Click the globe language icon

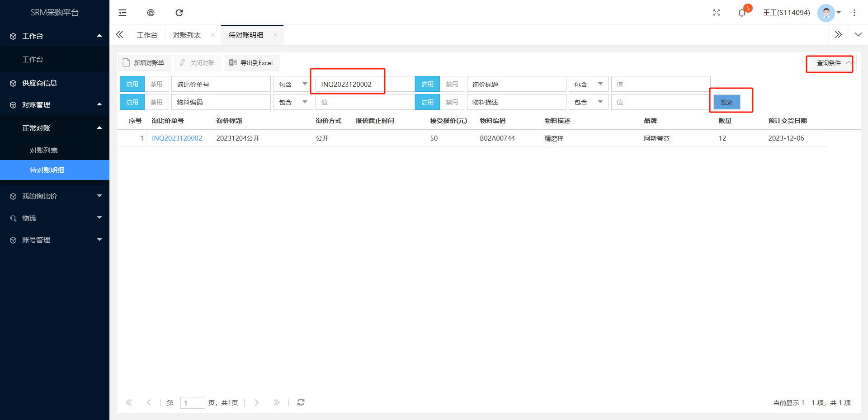(x=151, y=13)
